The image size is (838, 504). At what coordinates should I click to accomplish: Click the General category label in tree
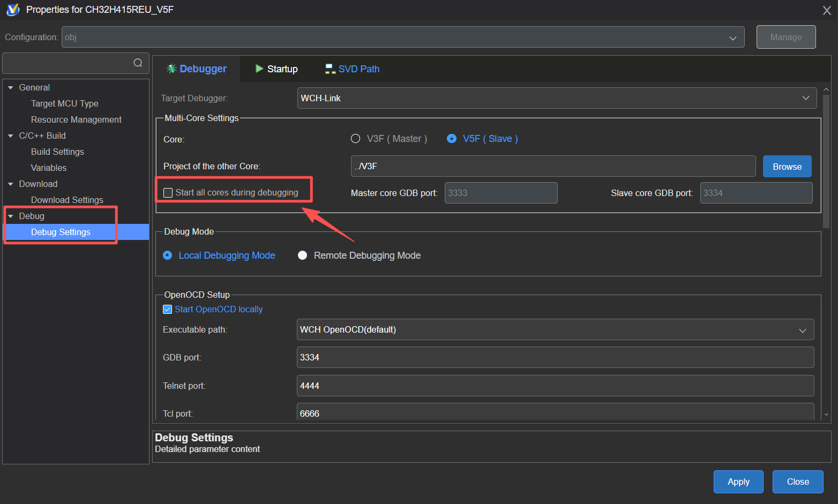(x=34, y=87)
